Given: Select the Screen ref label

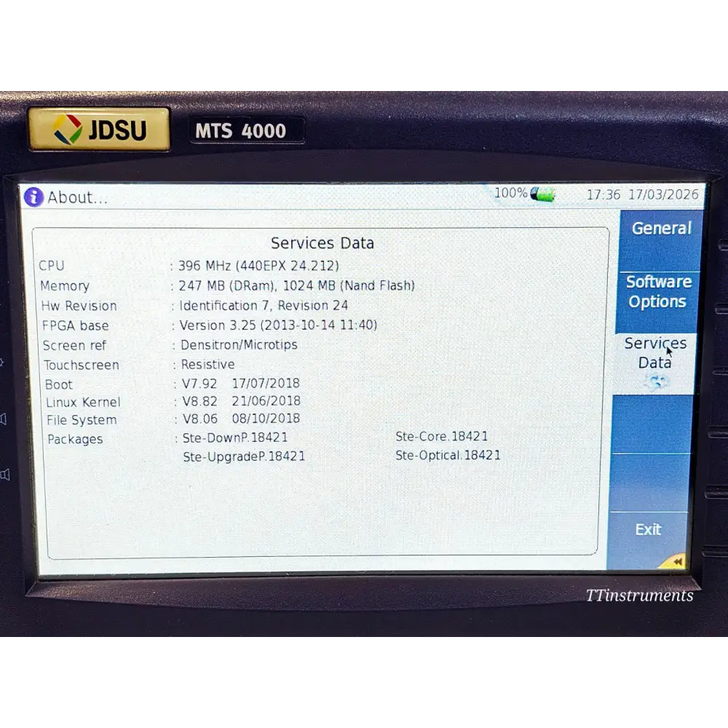Looking at the screenshot, I should coord(74,345).
